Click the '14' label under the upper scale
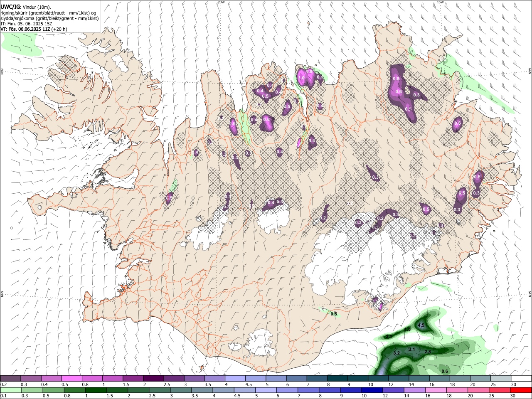This screenshot has width=532, height=399. point(411,384)
